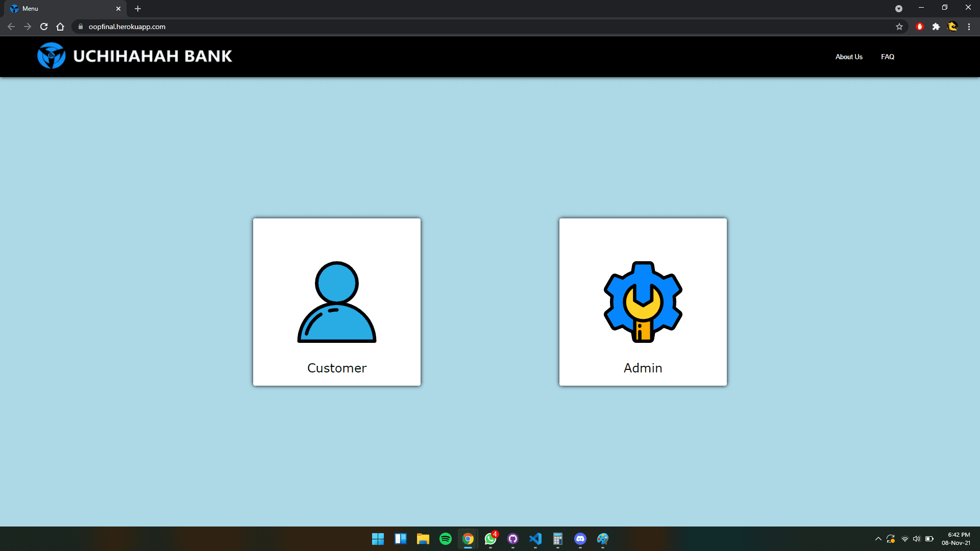Open Discord from taskbar

click(580, 539)
